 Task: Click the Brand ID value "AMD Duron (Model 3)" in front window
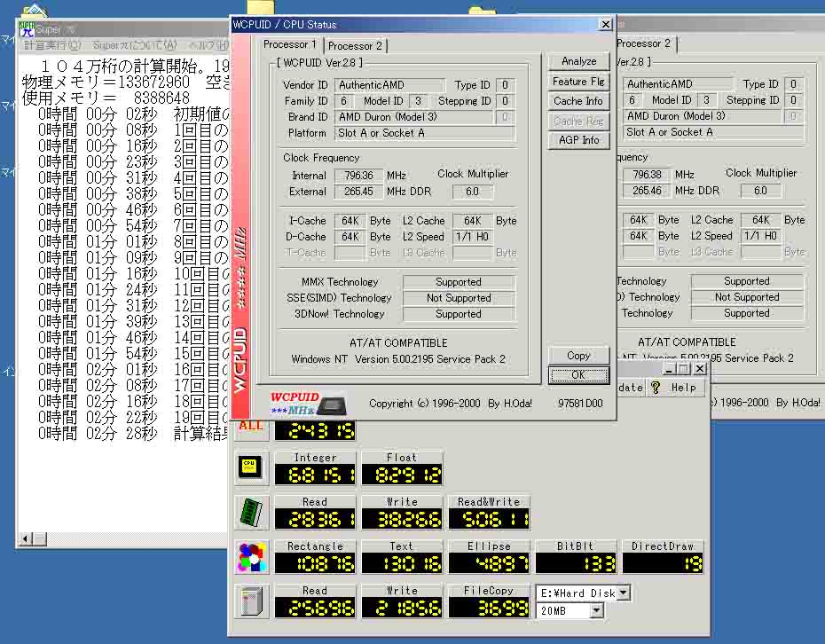coord(414,117)
